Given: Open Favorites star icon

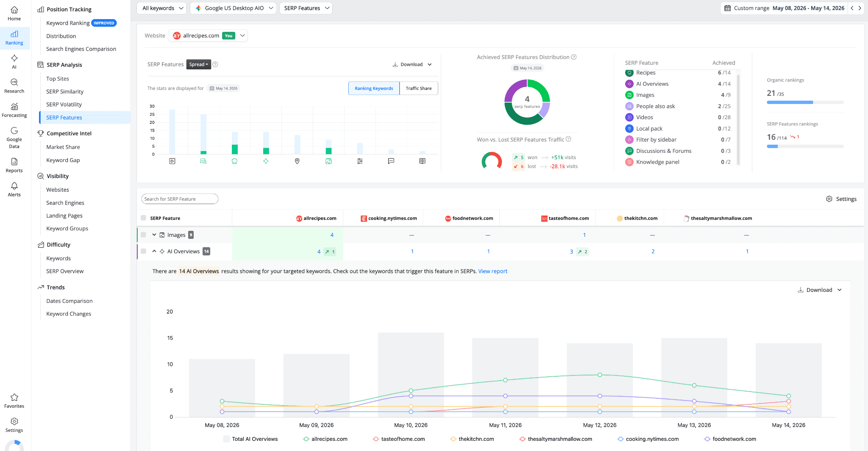Looking at the screenshot, I should point(14,397).
